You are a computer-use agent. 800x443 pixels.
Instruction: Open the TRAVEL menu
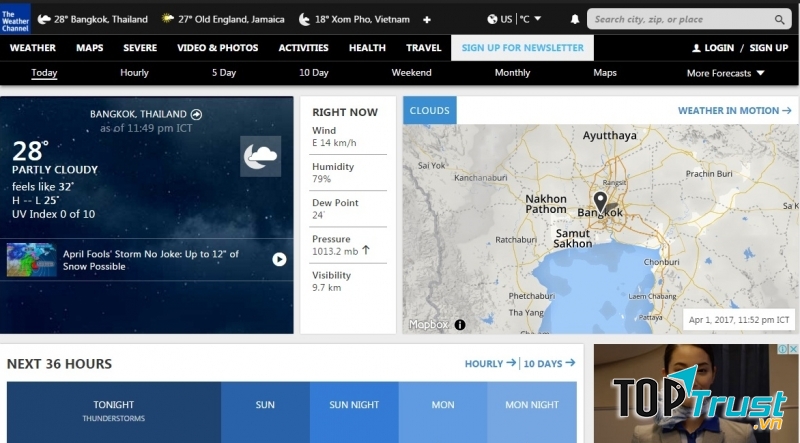423,48
